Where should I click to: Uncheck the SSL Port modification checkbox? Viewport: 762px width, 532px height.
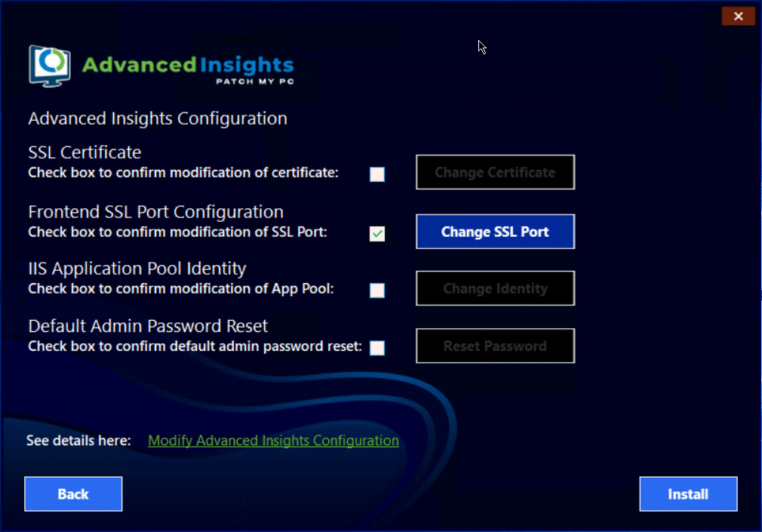(x=377, y=234)
